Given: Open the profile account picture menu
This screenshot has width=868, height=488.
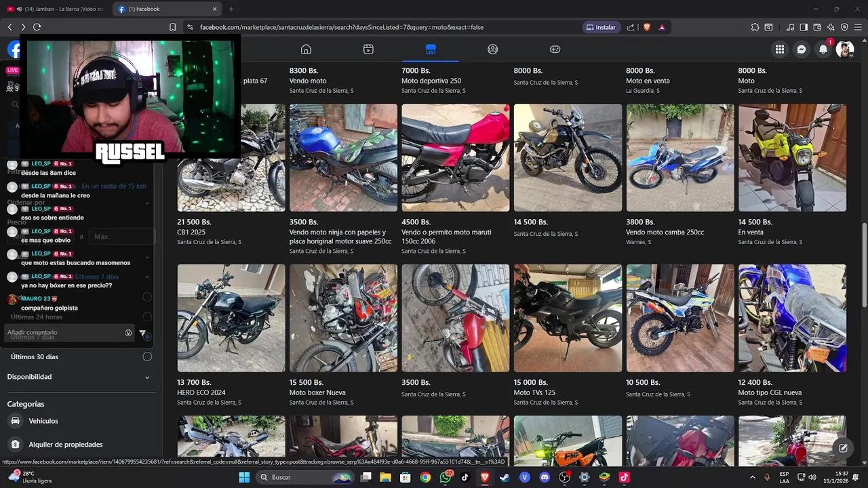Looking at the screenshot, I should pos(844,49).
